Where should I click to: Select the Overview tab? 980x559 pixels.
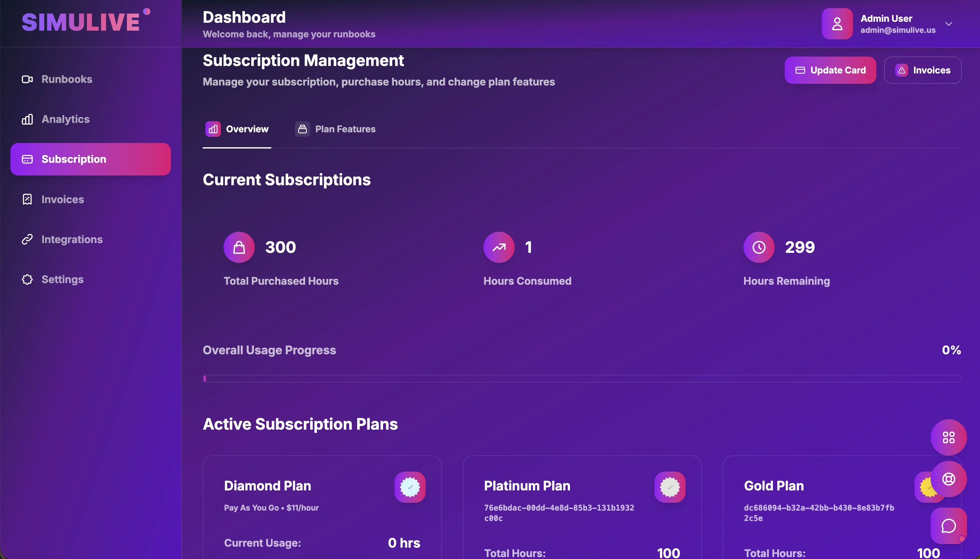point(237,129)
